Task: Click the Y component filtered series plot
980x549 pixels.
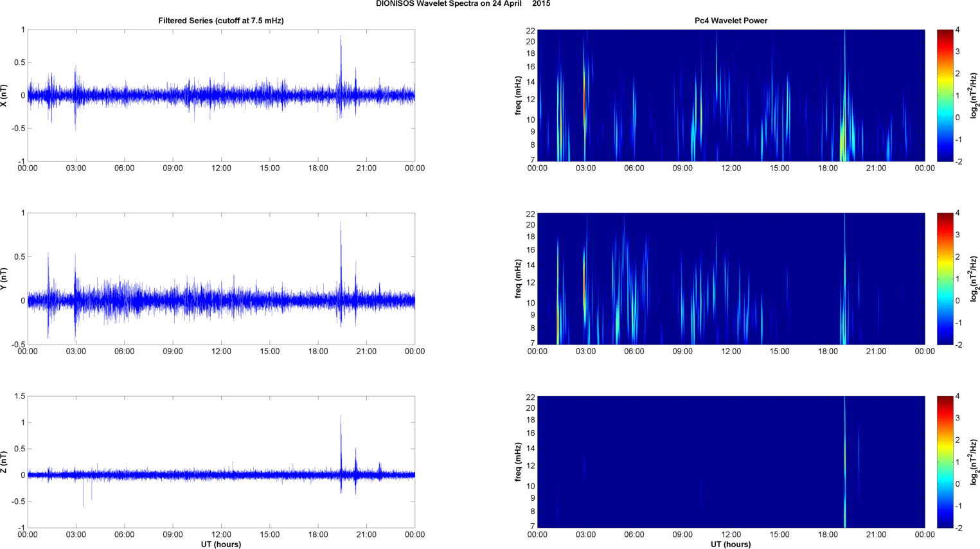Action: pos(221,278)
